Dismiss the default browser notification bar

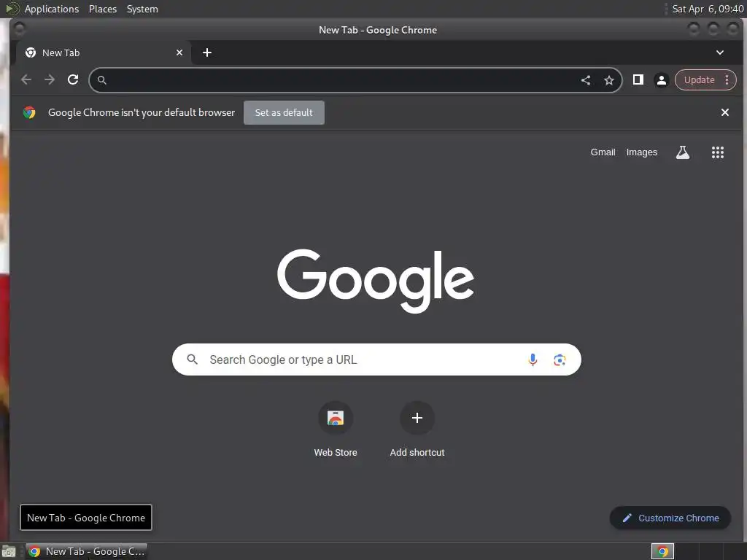pyautogui.click(x=725, y=112)
